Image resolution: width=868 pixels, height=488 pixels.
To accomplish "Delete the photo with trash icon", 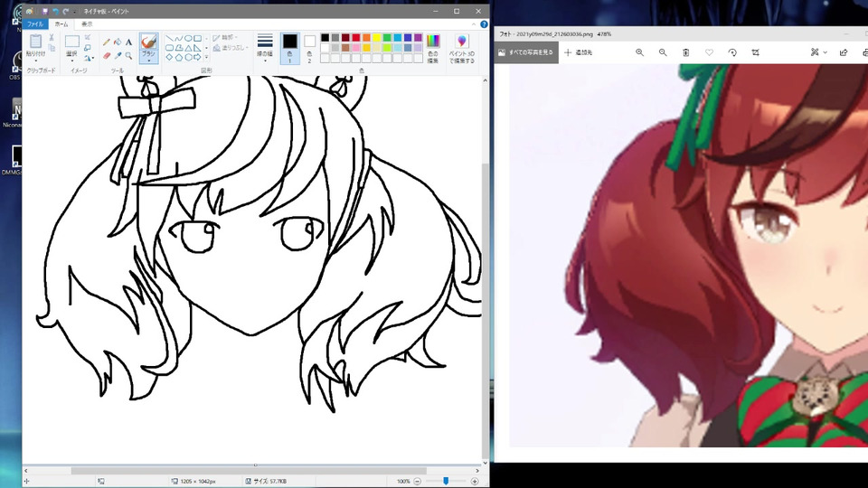I will (x=686, y=52).
